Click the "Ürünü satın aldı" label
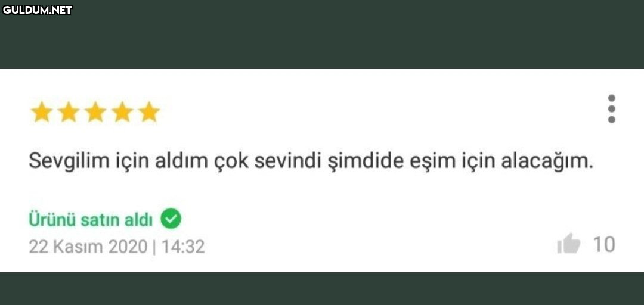Screen dimensions: 644x305 [x=91, y=220]
